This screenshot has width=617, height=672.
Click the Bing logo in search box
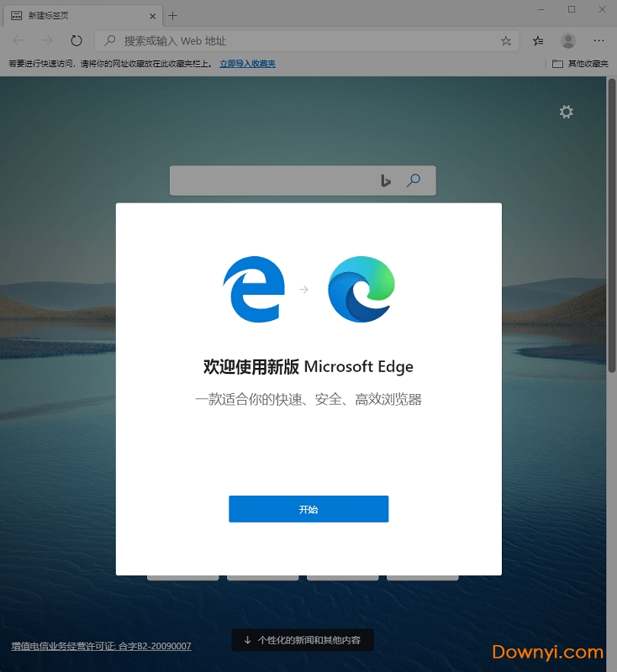pyautogui.click(x=386, y=181)
